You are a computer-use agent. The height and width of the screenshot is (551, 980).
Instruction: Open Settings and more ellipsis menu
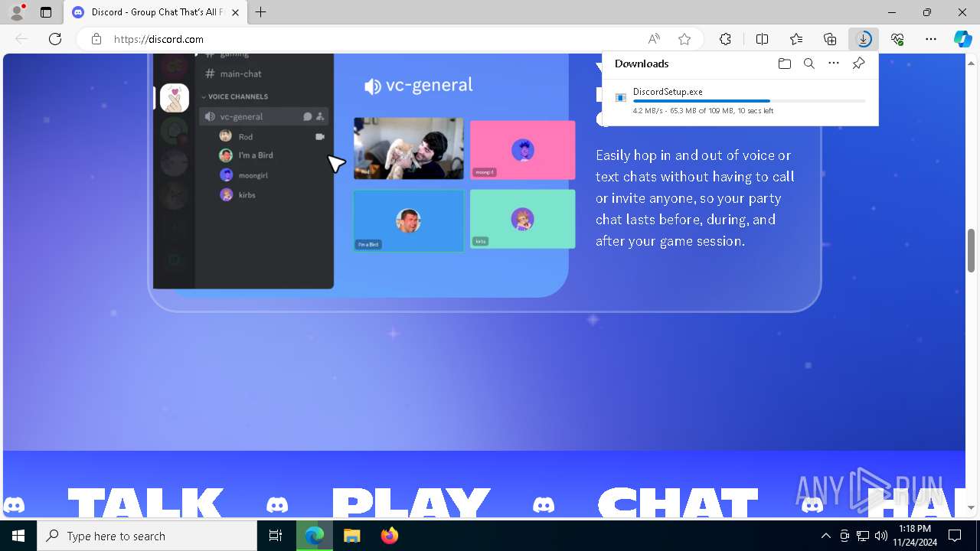click(931, 39)
